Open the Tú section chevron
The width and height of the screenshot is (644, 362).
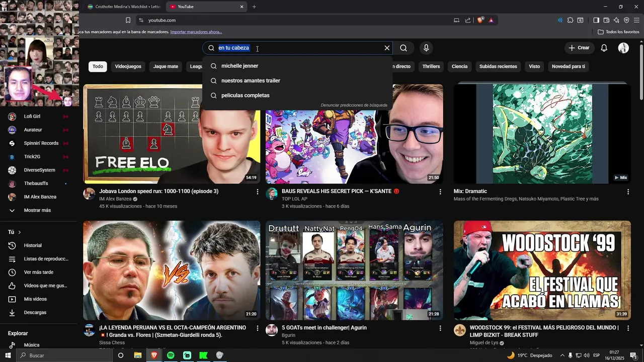(x=20, y=232)
